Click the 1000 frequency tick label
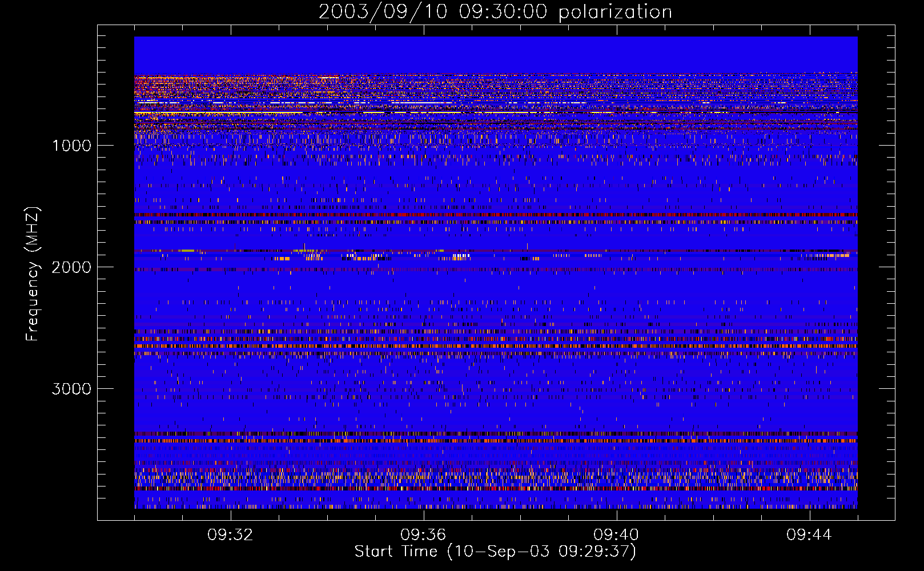The image size is (924, 571). tap(71, 145)
